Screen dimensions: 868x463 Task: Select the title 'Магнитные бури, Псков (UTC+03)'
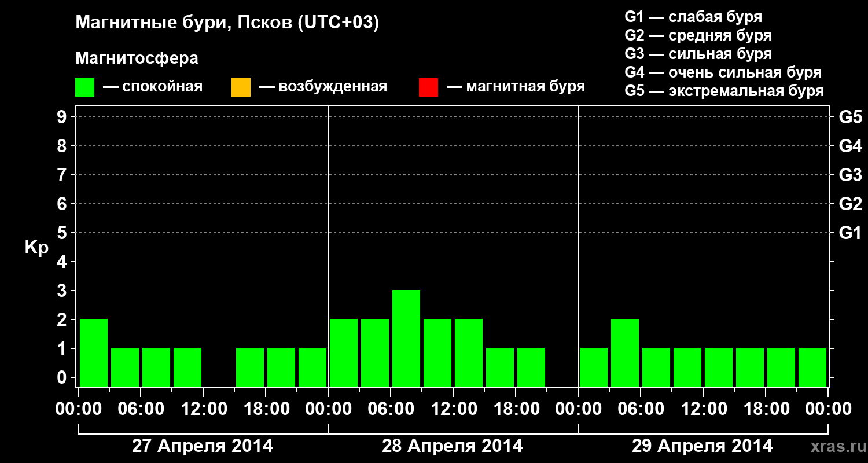click(227, 23)
